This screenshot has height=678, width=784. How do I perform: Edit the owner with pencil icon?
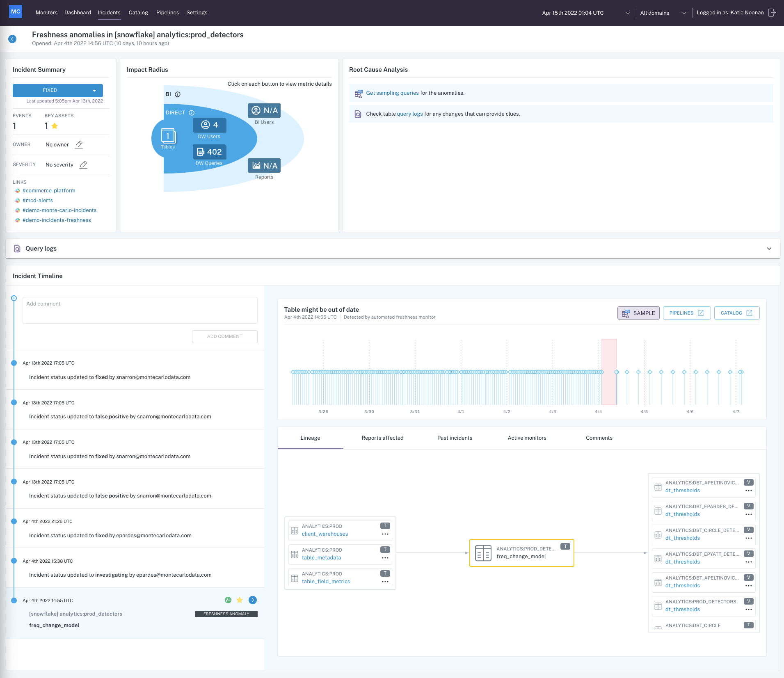(x=79, y=144)
